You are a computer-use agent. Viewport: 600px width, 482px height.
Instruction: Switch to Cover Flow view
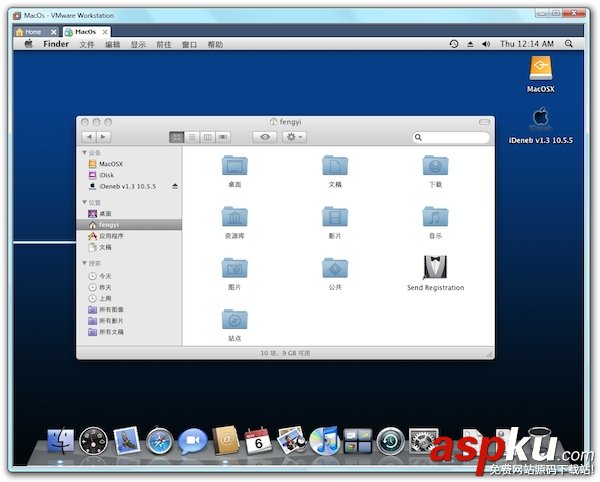point(223,137)
